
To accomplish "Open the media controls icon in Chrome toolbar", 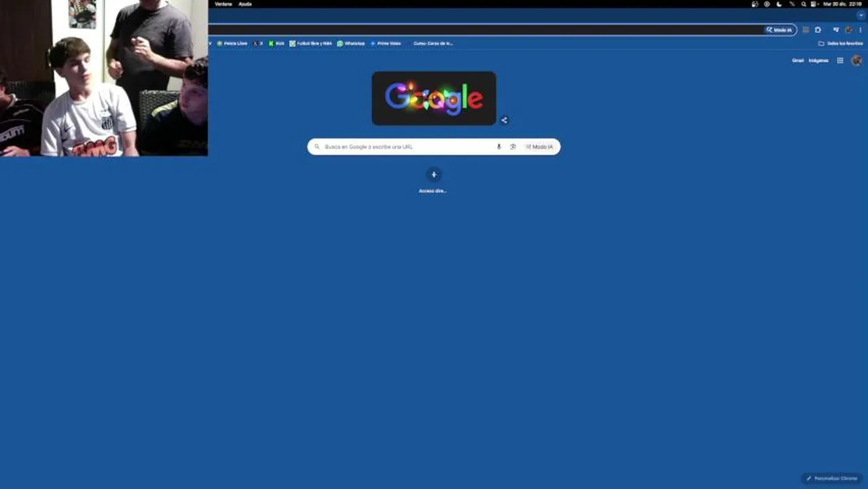I will click(x=836, y=30).
